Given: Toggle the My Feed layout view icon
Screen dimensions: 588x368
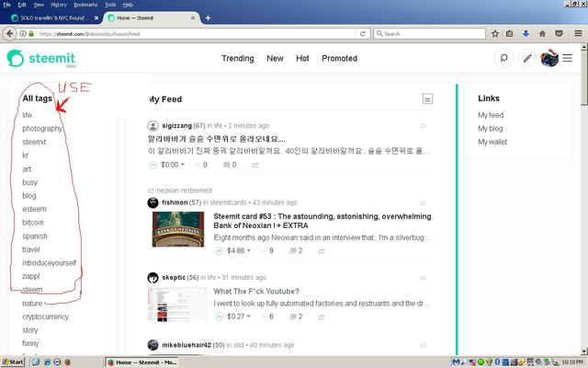Looking at the screenshot, I should tap(427, 98).
